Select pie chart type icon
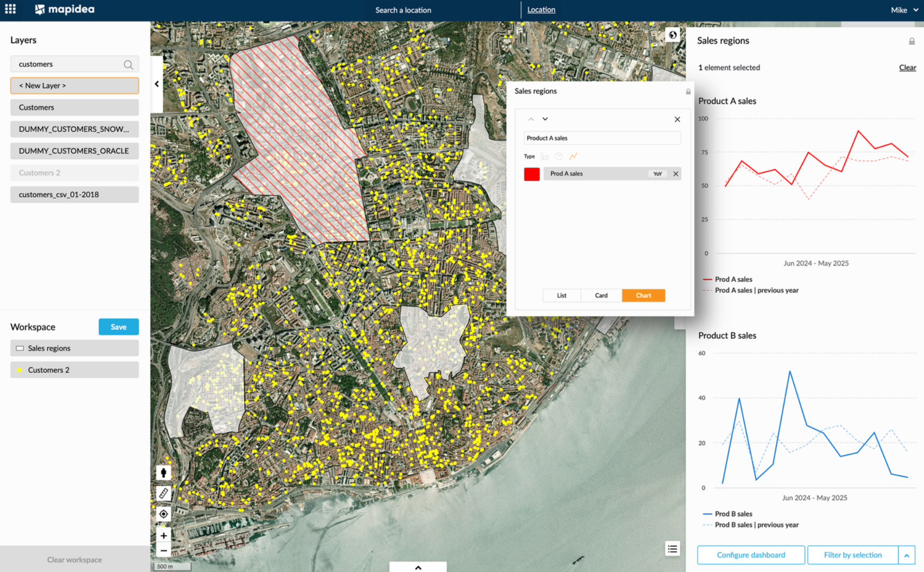924x572 pixels. point(559,156)
